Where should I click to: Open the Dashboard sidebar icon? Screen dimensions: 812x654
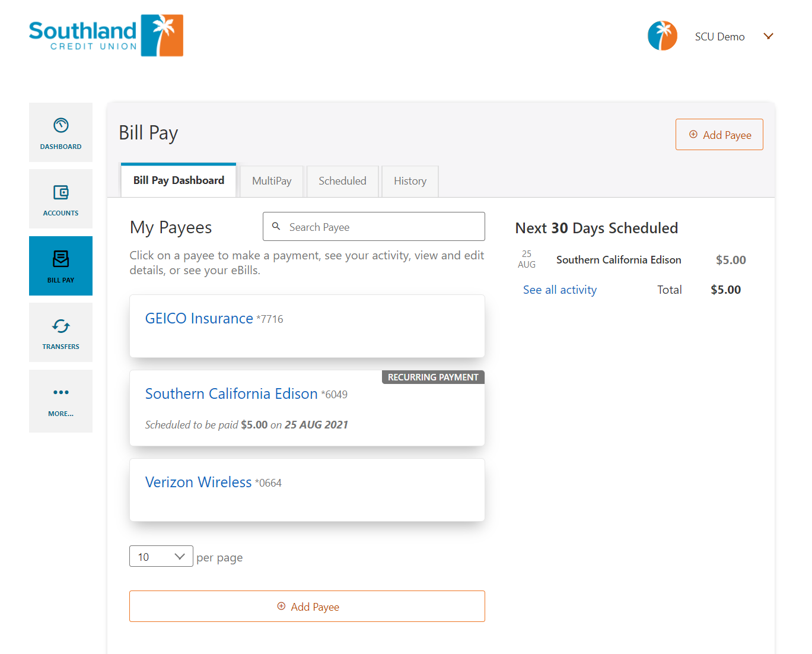tap(60, 125)
